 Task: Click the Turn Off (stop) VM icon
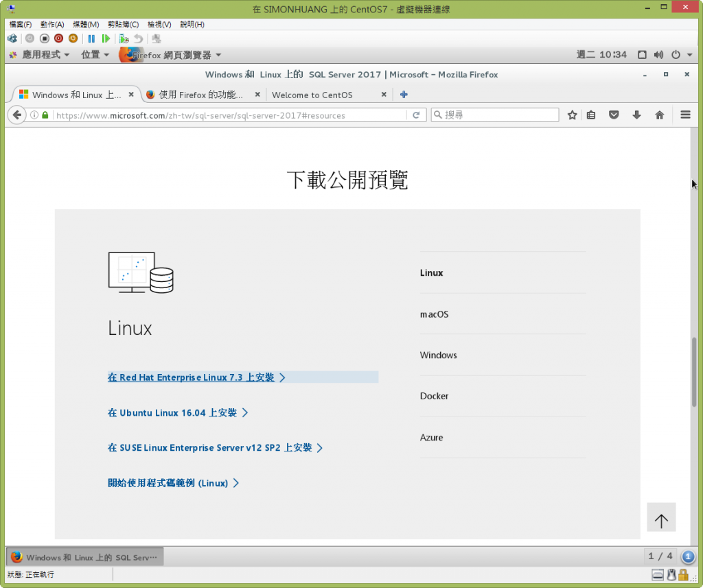click(x=45, y=38)
